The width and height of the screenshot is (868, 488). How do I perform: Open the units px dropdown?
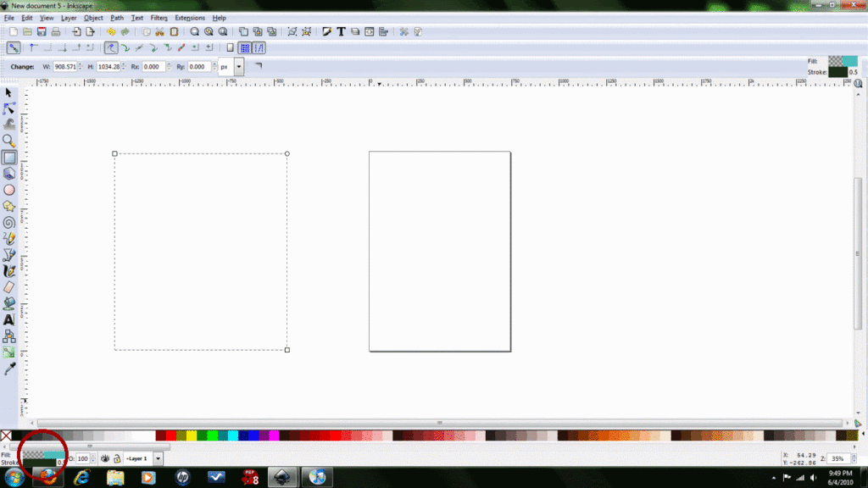tap(238, 67)
